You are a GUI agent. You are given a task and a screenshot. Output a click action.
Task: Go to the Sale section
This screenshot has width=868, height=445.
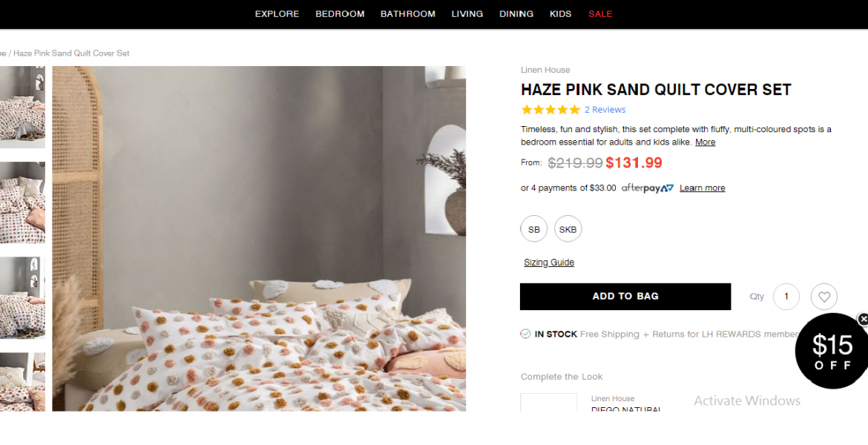(x=600, y=14)
